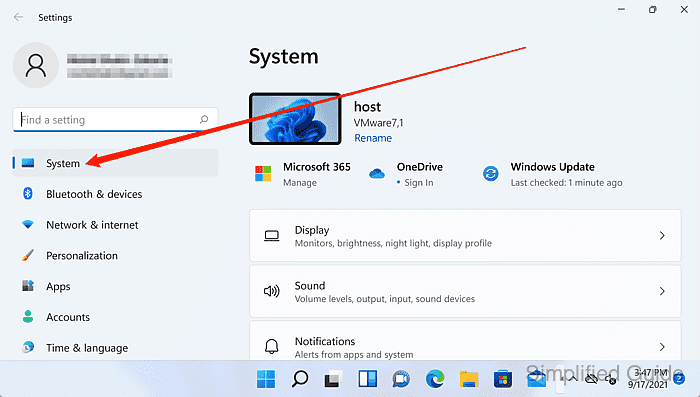Open Task View on the taskbar

coord(333,379)
